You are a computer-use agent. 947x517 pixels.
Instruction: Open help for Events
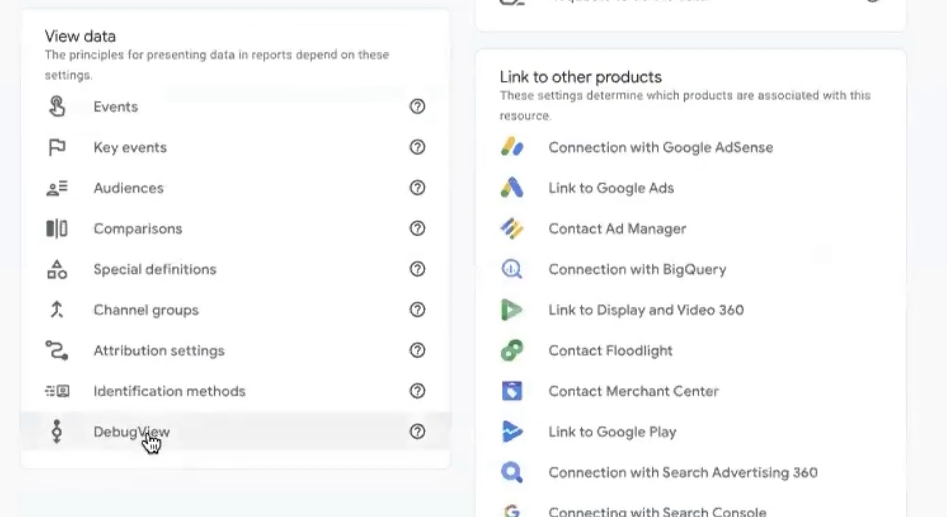tap(417, 106)
